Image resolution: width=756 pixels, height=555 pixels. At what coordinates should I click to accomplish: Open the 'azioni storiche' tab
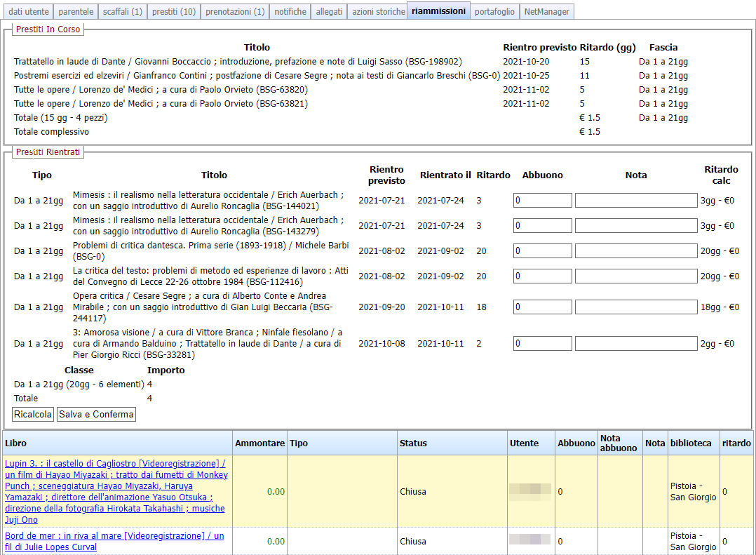pyautogui.click(x=378, y=11)
